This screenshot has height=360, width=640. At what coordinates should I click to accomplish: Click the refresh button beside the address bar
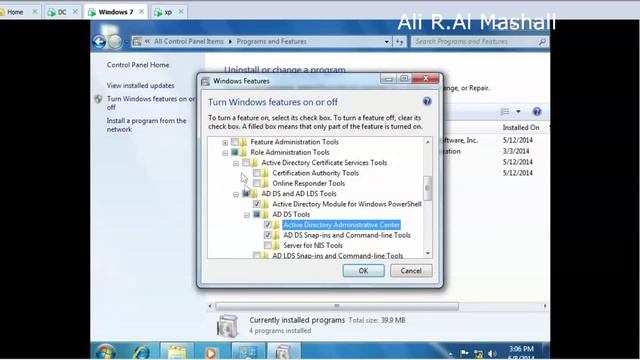(400, 42)
